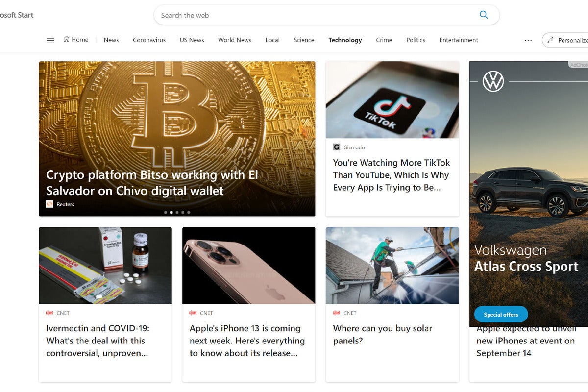
Task: Click the pencil Personalize icon
Action: tap(550, 40)
